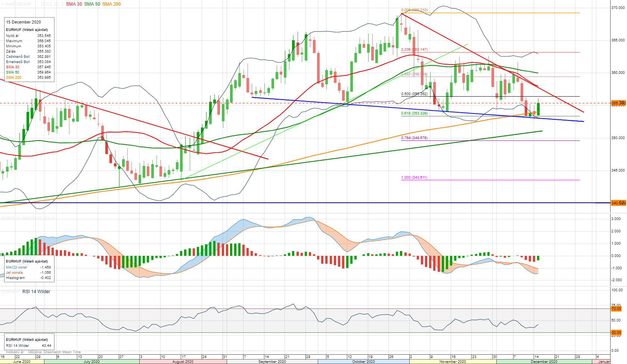
Task: Click the 0.618 (353.329) Fibonacci level label
Action: (414, 113)
